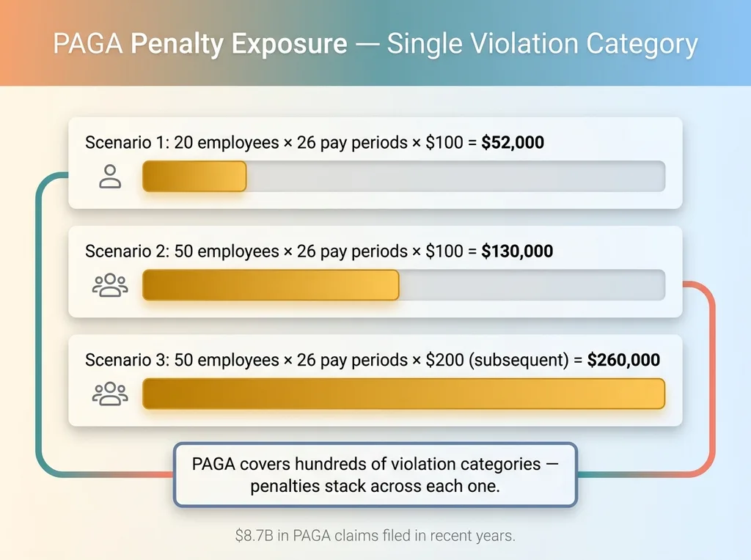This screenshot has width=751, height=560.
Task: Click the gold fill of Scenario 2 bar
Action: pyautogui.click(x=270, y=285)
